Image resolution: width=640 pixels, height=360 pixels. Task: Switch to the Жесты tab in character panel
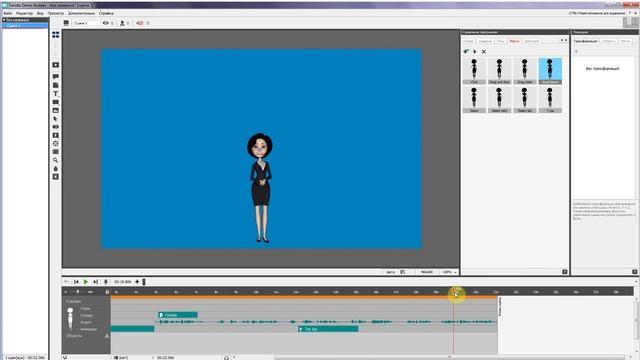coord(514,41)
